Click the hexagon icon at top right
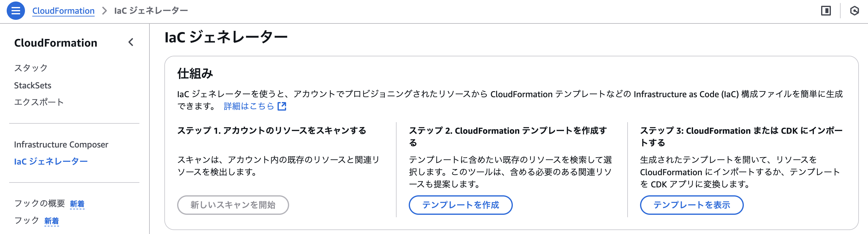Image resolution: width=868 pixels, height=234 pixels. coord(854,11)
